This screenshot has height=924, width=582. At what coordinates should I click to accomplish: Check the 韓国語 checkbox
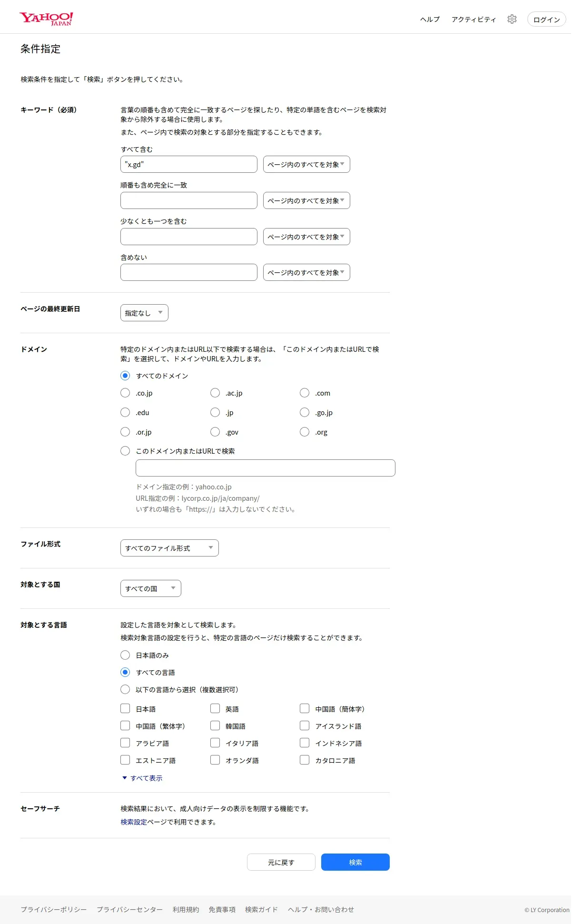tap(215, 725)
